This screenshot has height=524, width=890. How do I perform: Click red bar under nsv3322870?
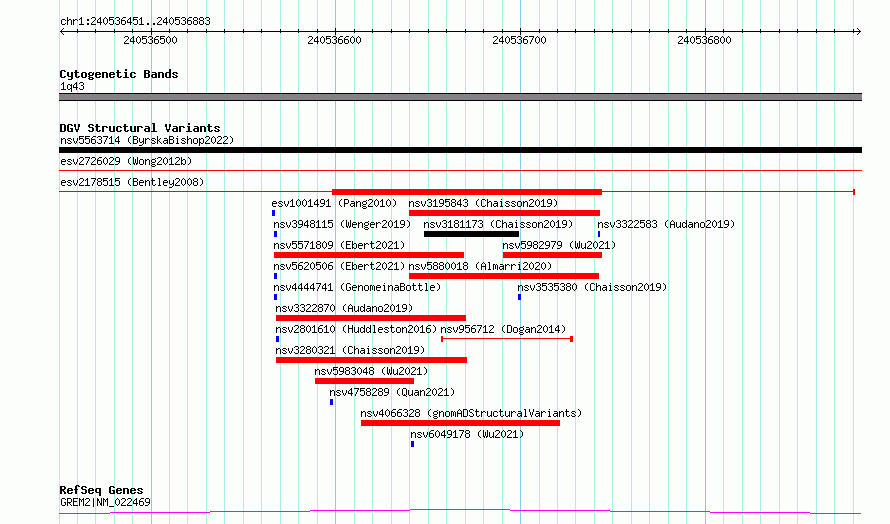[371, 318]
